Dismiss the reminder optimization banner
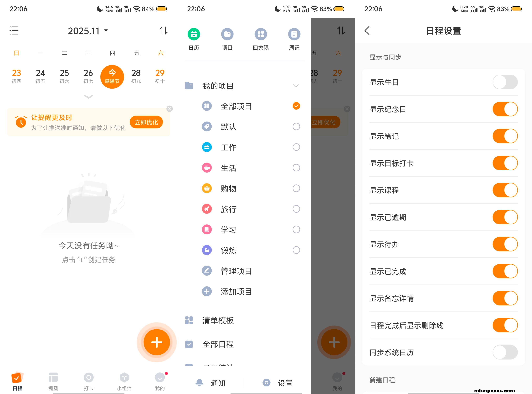 click(170, 109)
